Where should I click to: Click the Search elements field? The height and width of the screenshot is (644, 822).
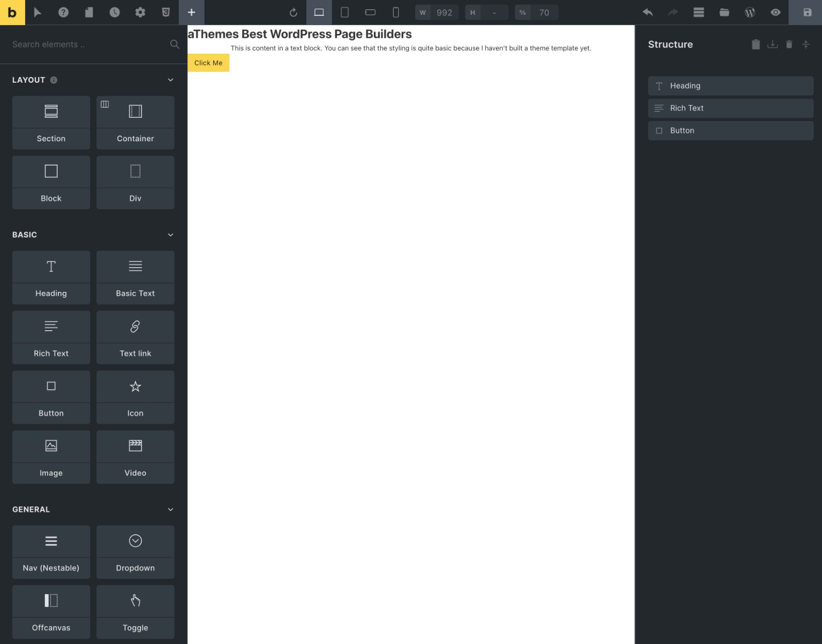pyautogui.click(x=88, y=44)
